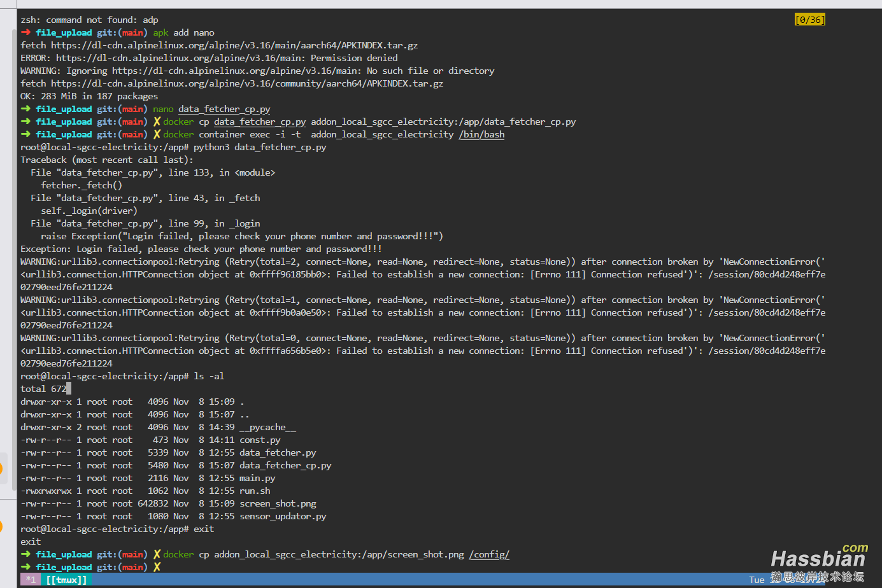The width and height of the screenshot is (882, 588).
Task: Click the __pycache__ directory entry
Action: (x=267, y=427)
